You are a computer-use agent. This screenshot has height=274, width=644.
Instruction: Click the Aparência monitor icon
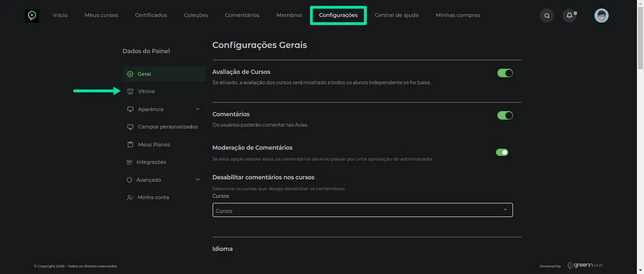pos(130,109)
